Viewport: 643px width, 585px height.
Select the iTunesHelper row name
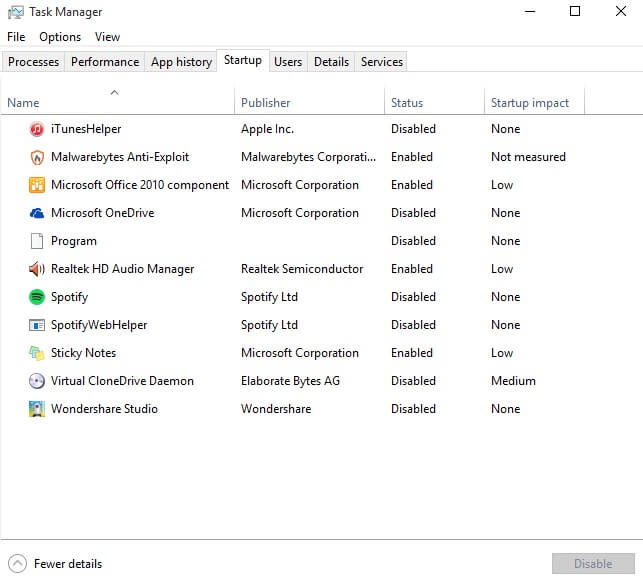point(86,129)
